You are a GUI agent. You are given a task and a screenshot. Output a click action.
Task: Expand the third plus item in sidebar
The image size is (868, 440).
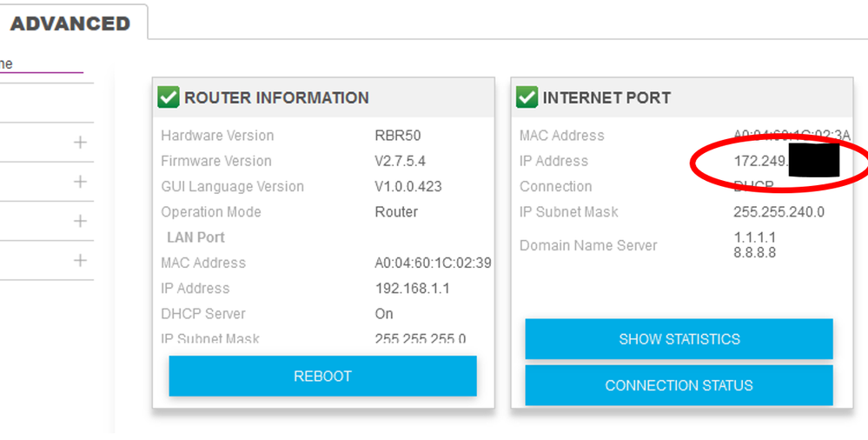pyautogui.click(x=80, y=221)
